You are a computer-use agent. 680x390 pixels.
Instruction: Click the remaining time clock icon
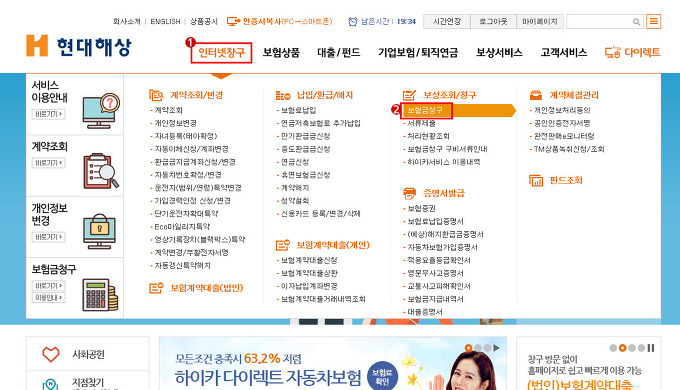pos(353,21)
